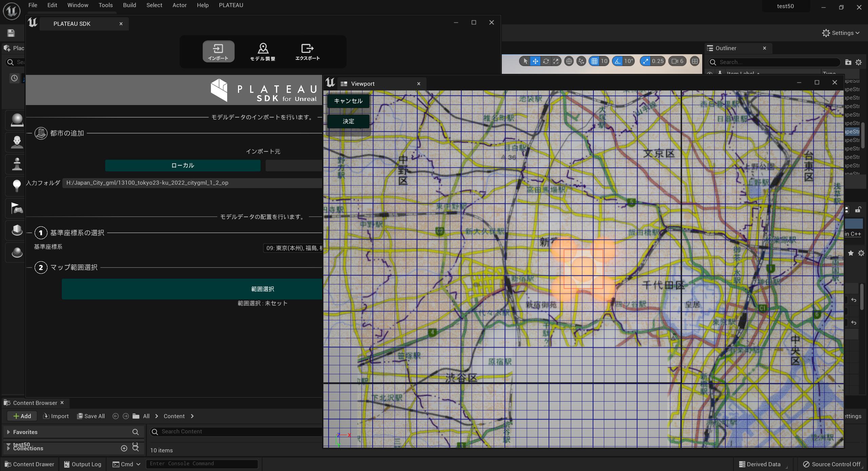Toggle scale snapping in viewport toolbar
Image resolution: width=868 pixels, height=471 pixels.
click(646, 61)
